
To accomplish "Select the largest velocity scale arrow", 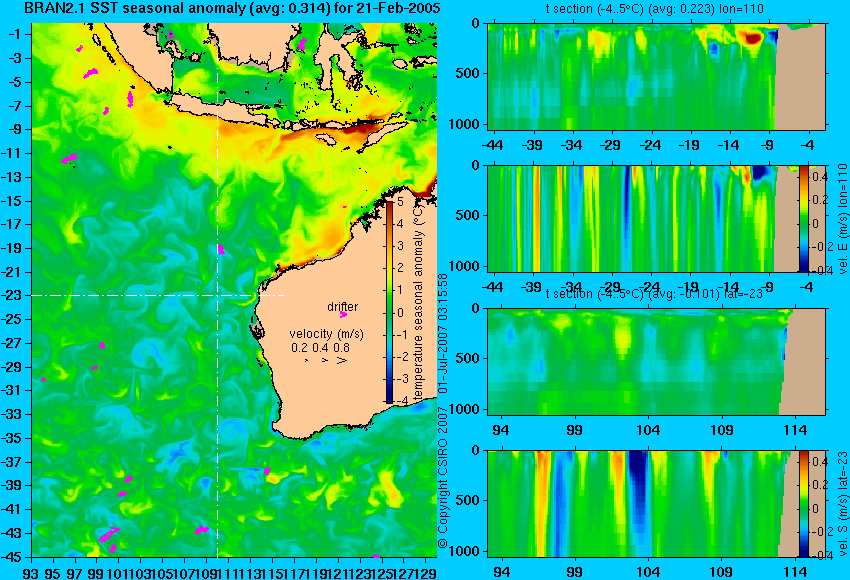I will (x=342, y=360).
